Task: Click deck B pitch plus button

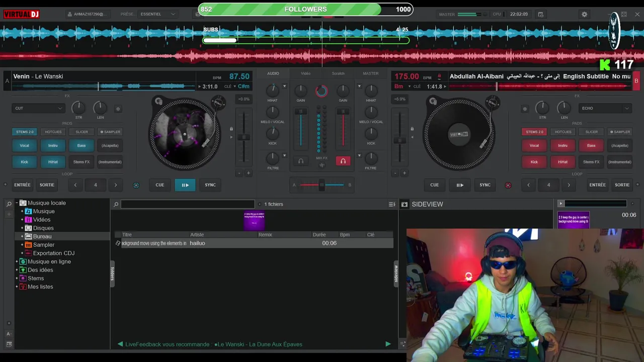Action: [x=404, y=173]
